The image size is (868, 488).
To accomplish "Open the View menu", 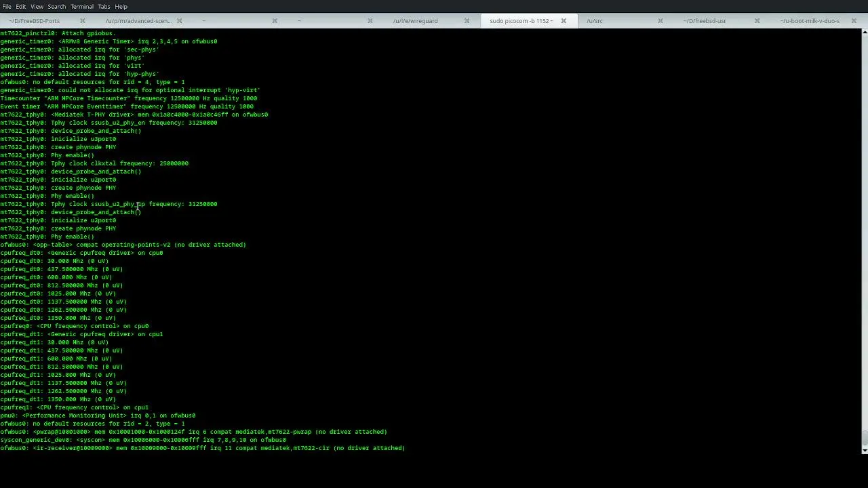I will click(x=37, y=7).
